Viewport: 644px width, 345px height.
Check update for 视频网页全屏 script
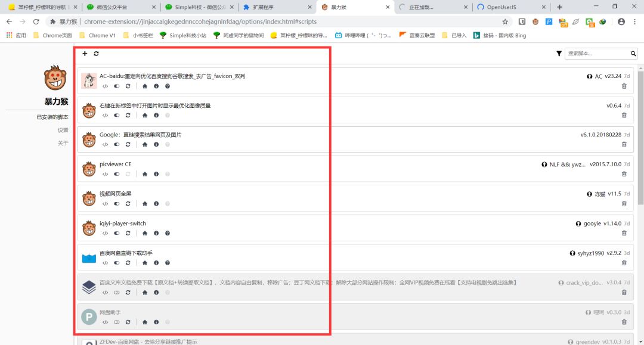point(128,203)
